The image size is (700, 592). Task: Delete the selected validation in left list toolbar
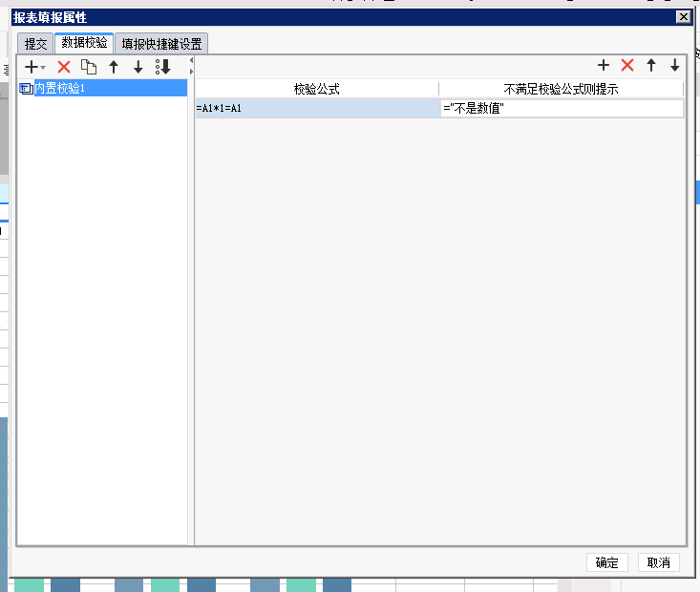coord(64,67)
